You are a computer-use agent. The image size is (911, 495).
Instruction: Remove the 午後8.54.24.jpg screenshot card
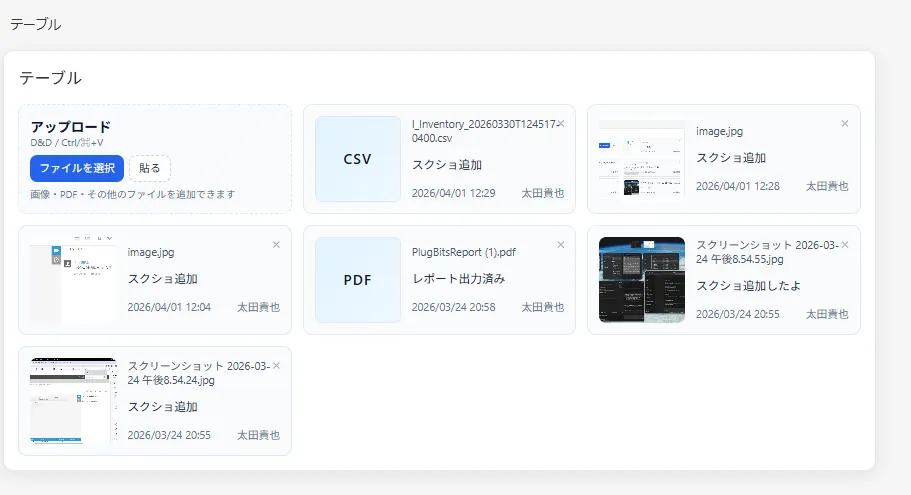click(x=277, y=365)
